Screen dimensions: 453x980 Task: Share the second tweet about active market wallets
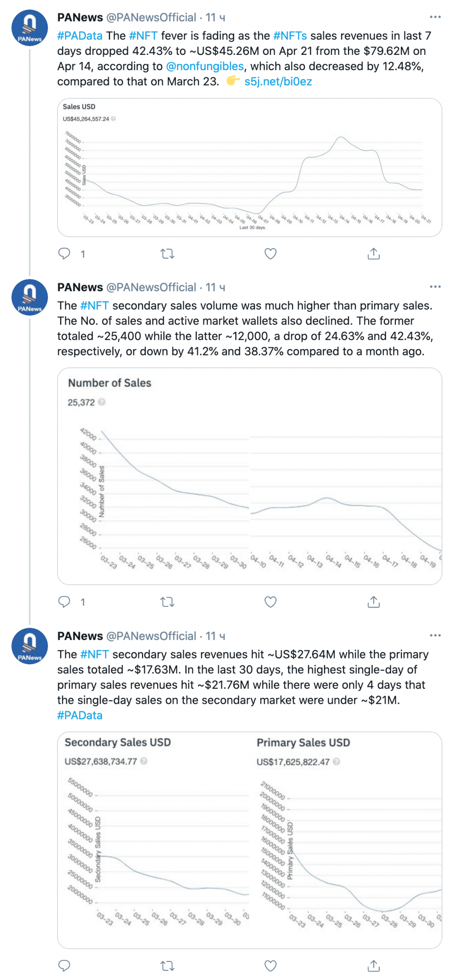pyautogui.click(x=374, y=602)
